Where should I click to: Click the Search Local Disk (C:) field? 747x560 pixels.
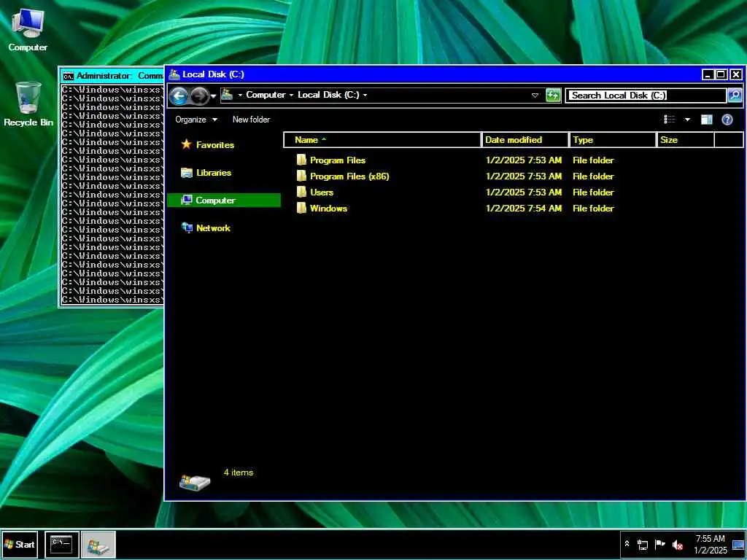646,96
